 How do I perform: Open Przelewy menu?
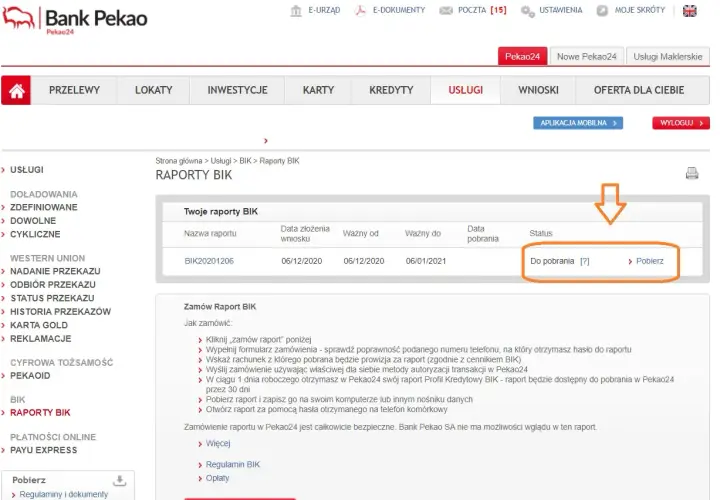pos(74,90)
